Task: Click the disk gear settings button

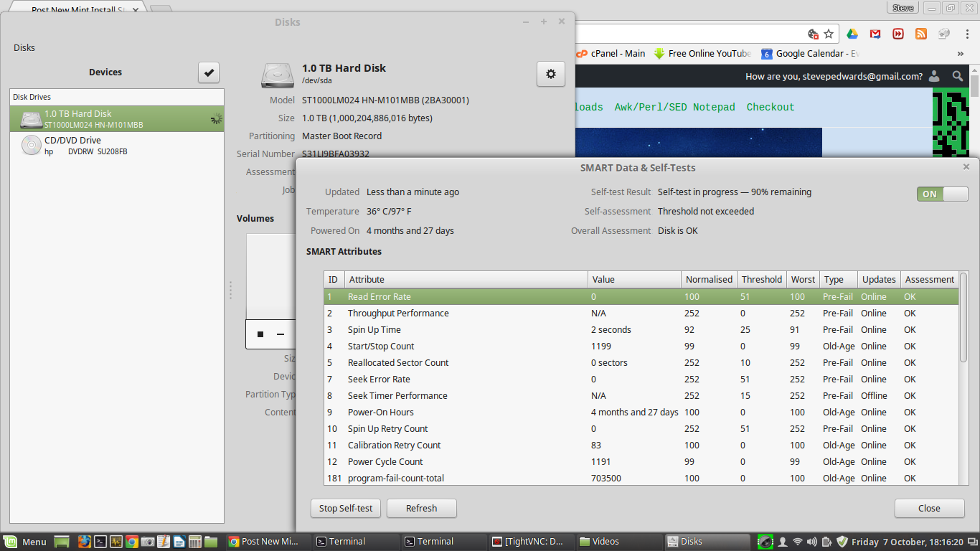Action: pyautogui.click(x=550, y=74)
